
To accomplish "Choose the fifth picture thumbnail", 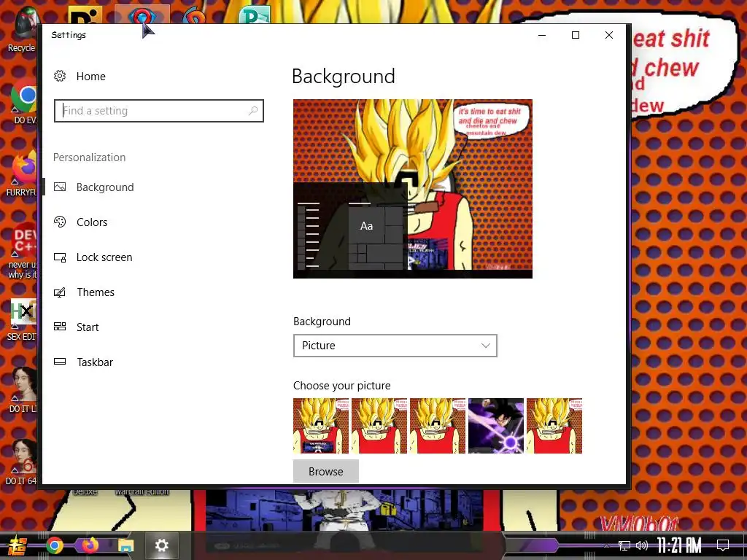I will pyautogui.click(x=554, y=426).
